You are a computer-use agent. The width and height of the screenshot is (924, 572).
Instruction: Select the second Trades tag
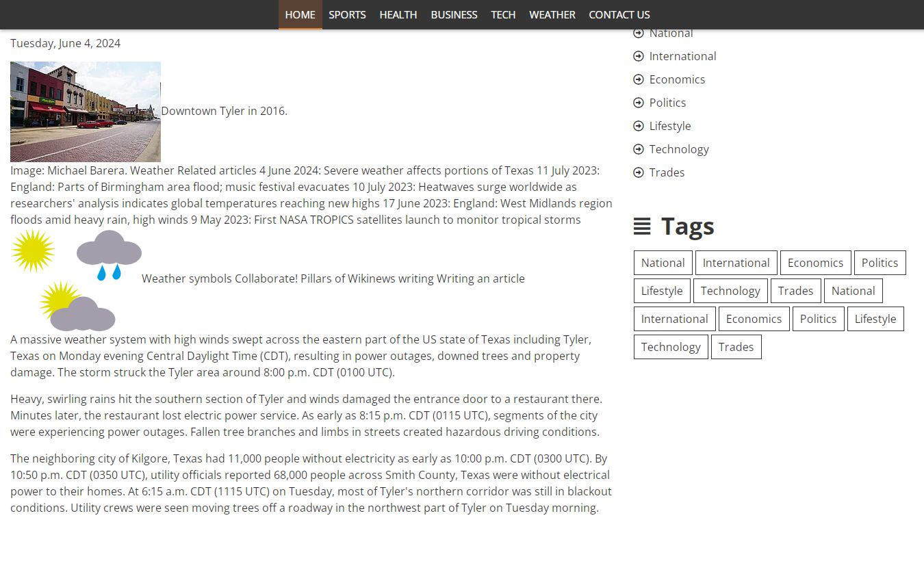tap(736, 347)
